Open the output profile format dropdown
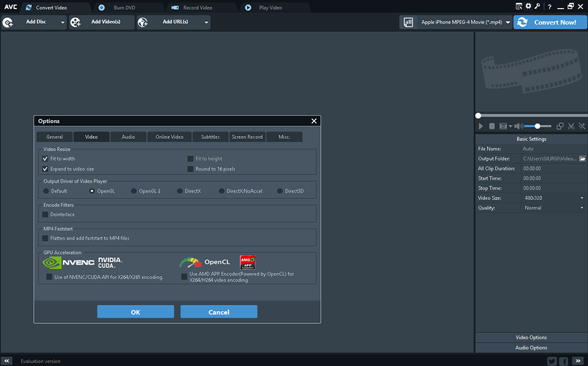Screen dimensions: 588x366 coord(508,22)
